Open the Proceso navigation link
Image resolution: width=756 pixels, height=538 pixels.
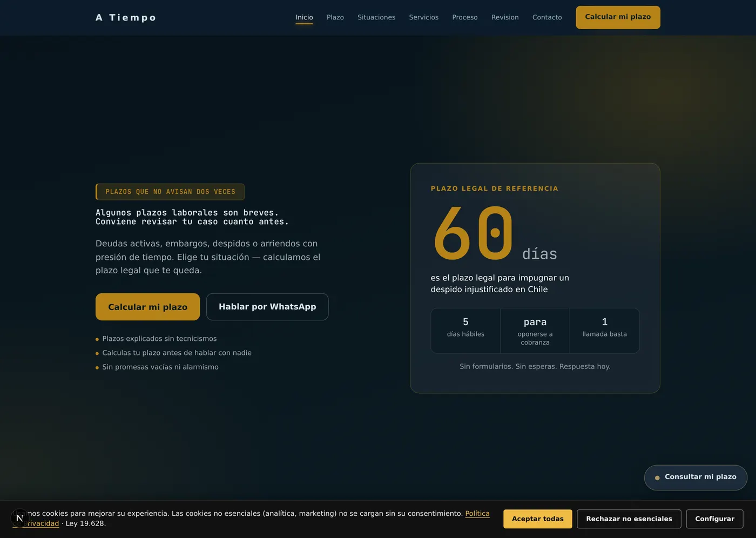[465, 17]
